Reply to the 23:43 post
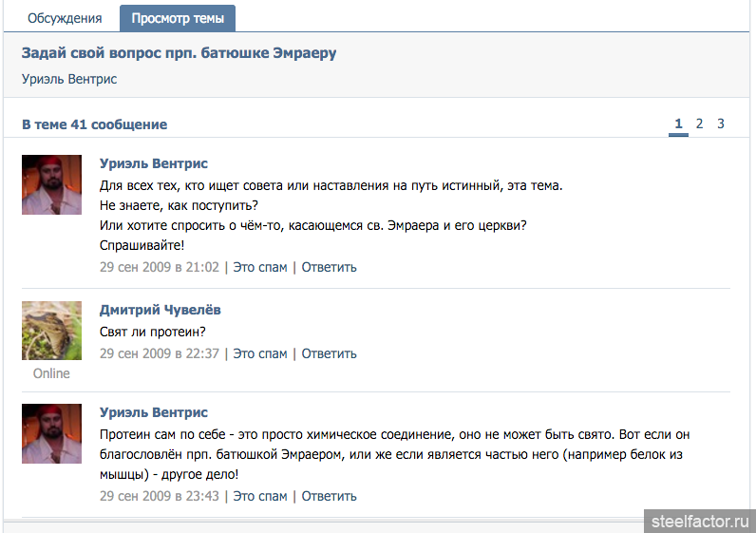 tap(330, 496)
